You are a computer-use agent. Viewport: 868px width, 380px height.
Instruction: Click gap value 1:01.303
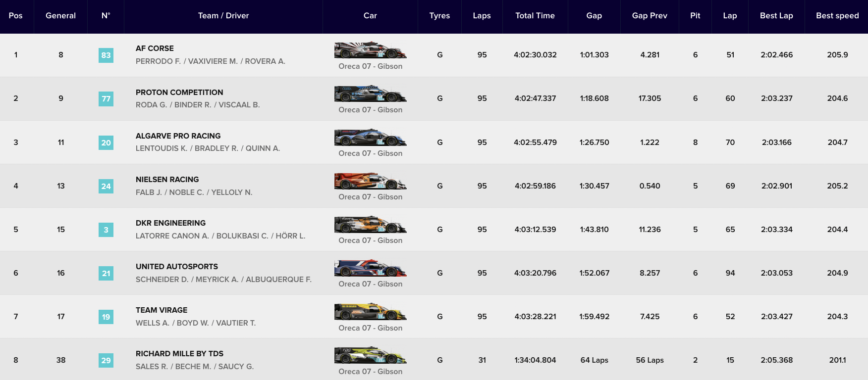pos(594,55)
